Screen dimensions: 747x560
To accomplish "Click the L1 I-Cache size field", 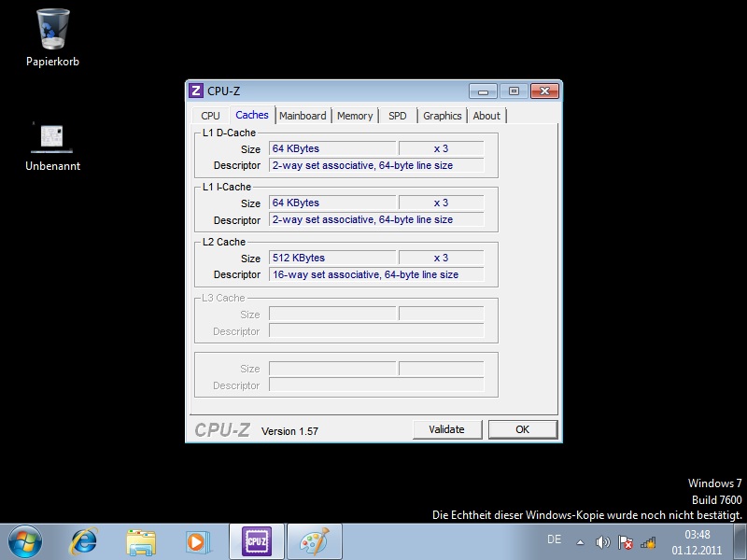I will [332, 203].
